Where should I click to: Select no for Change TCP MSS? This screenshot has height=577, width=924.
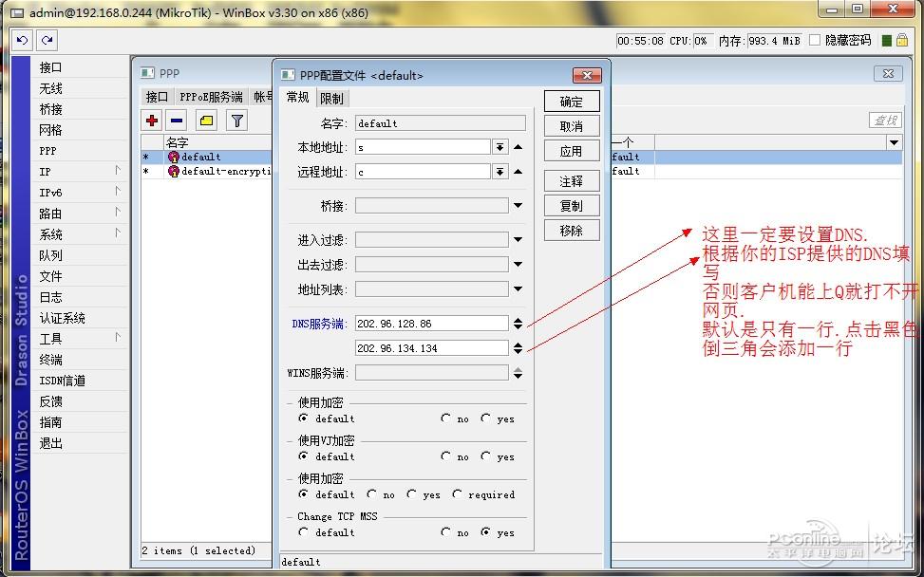tap(446, 531)
